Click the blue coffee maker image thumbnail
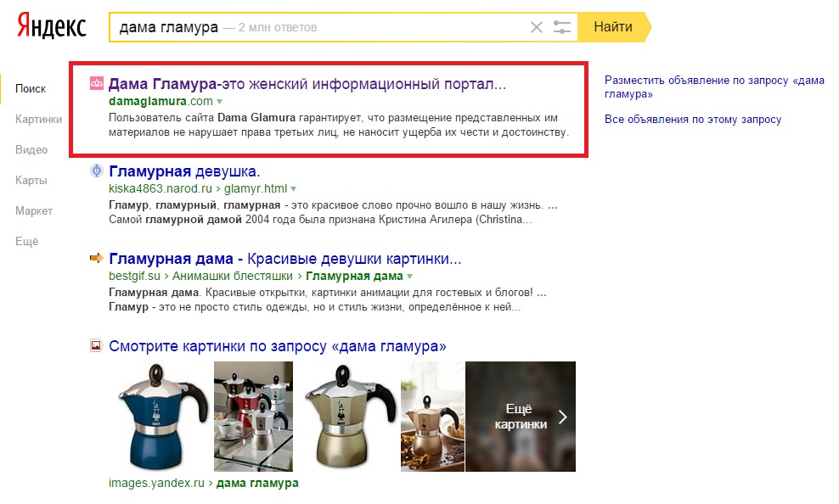Viewport: 839px width, 504px height. click(158, 416)
